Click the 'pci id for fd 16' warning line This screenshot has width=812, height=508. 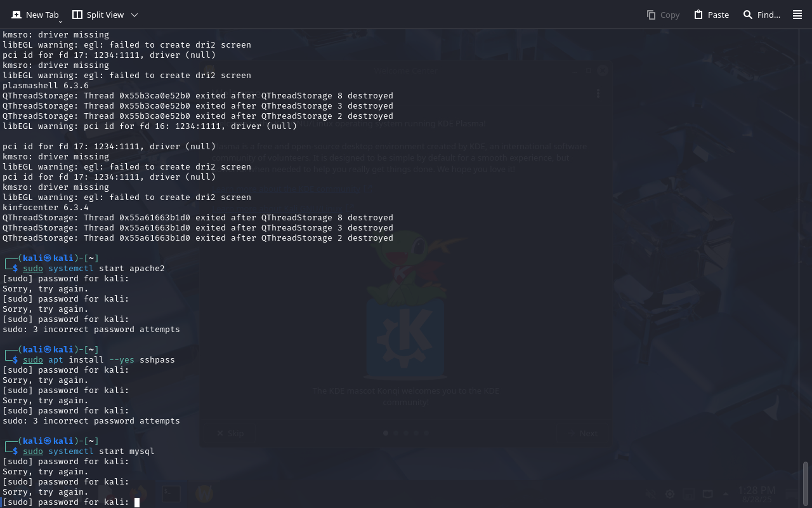(150, 126)
